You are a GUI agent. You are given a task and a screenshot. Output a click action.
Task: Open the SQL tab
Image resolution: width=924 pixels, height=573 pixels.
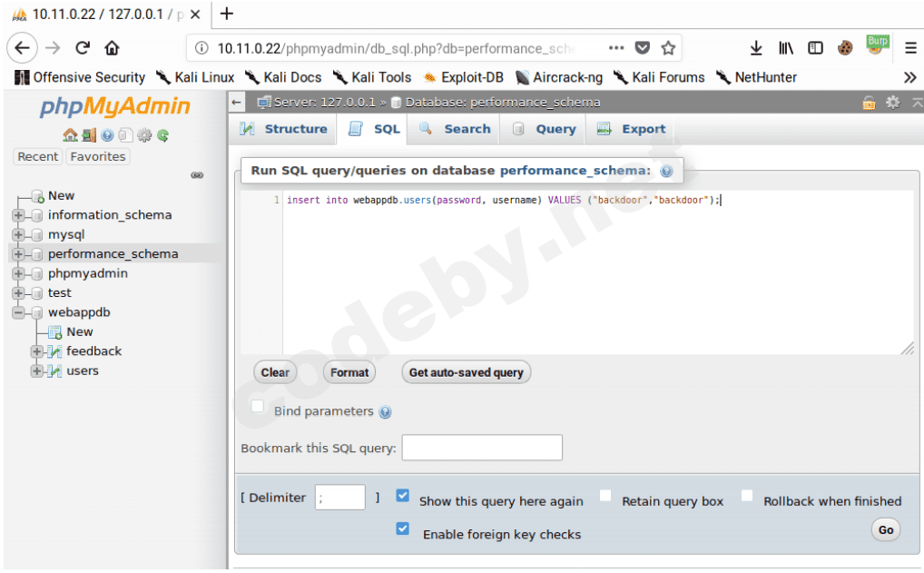point(374,129)
